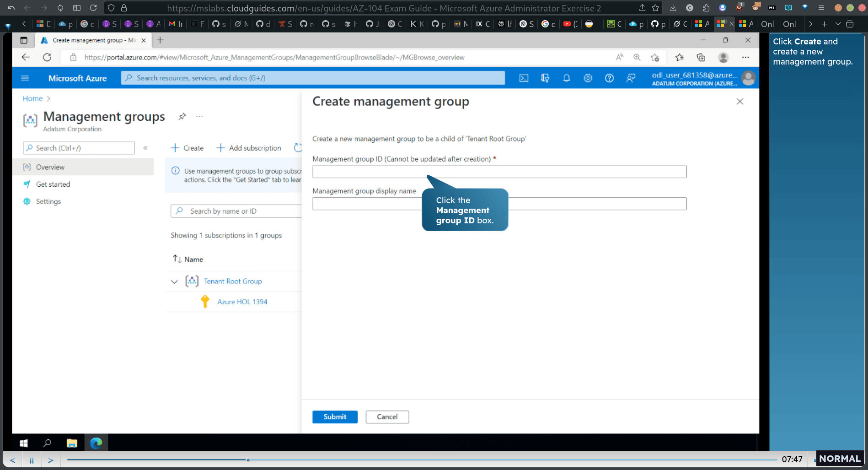
Task: Open the Edge profile icon
Action: (x=723, y=57)
